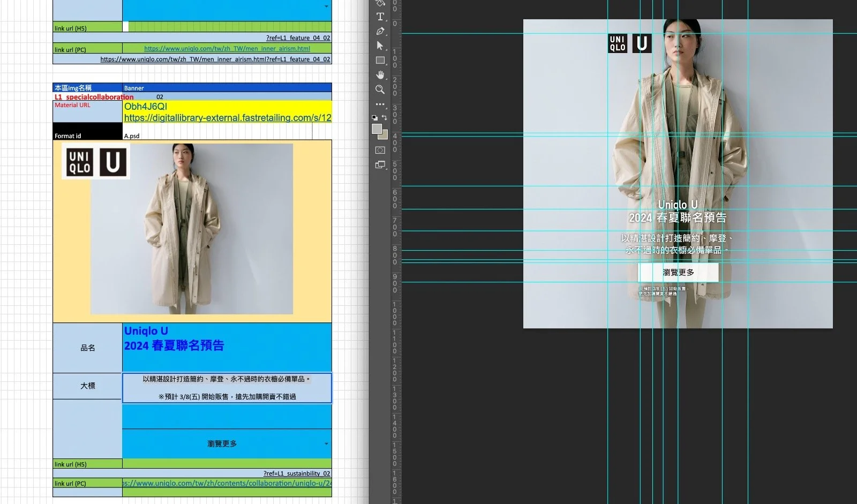The width and height of the screenshot is (857, 504).
Task: Select the Horizontal Type tool
Action: click(380, 17)
